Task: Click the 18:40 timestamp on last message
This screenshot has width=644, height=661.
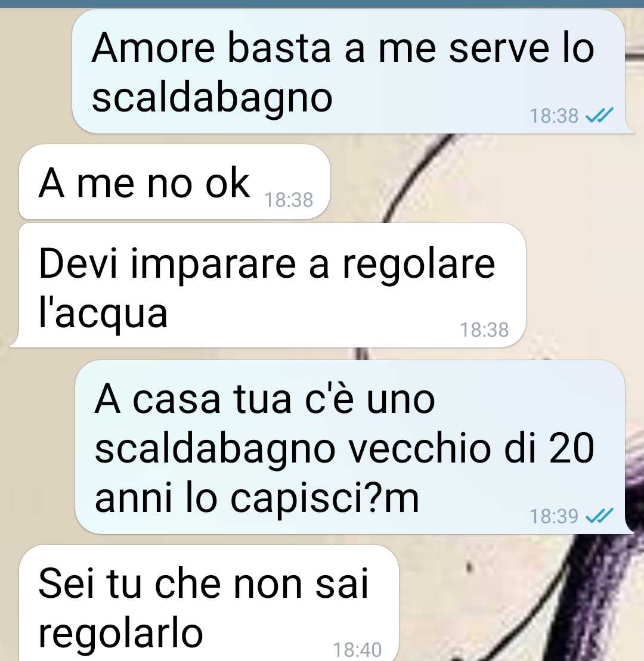Action: click(357, 650)
